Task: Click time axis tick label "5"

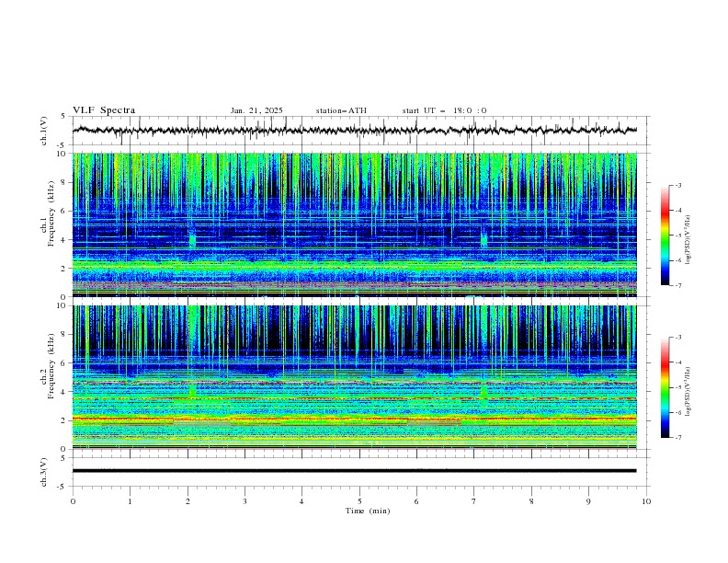Action: [x=359, y=501]
